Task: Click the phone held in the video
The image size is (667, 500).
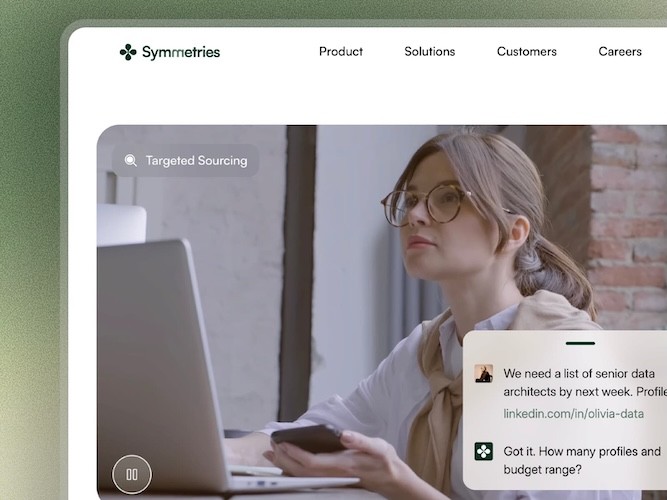Action: click(x=308, y=438)
